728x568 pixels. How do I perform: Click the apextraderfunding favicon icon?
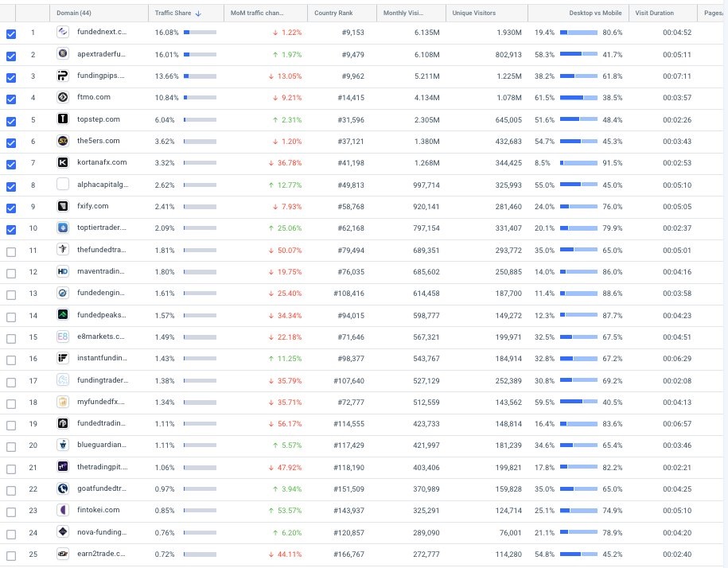click(x=63, y=54)
